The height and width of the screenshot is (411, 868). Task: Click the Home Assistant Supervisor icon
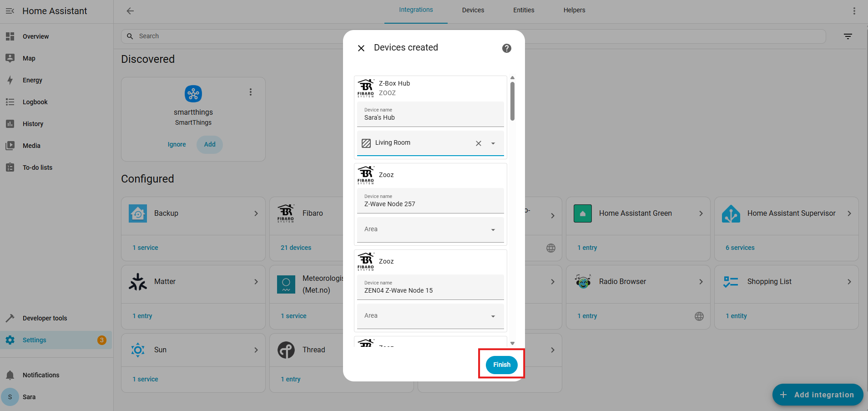pos(731,213)
